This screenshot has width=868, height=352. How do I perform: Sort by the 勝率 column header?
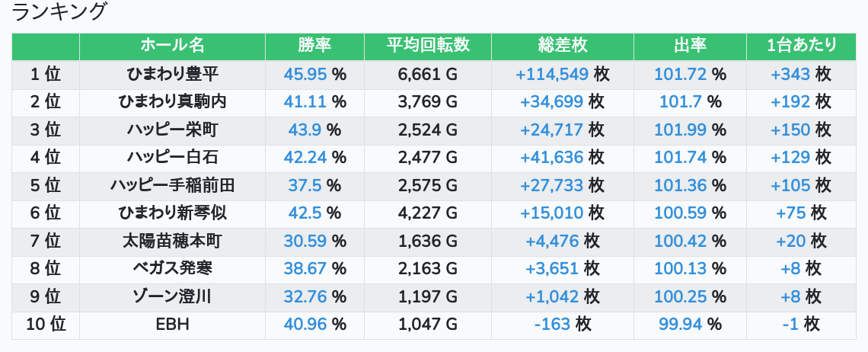coord(314,46)
